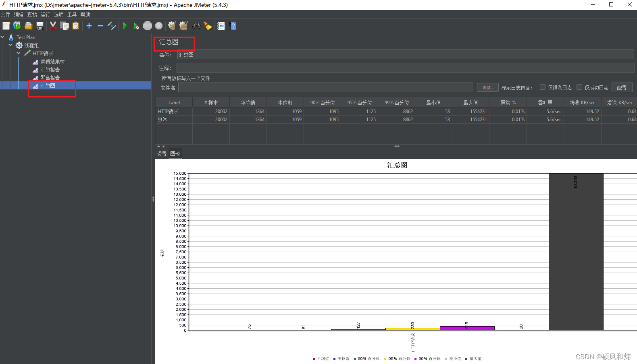Image resolution: width=637 pixels, height=364 pixels.
Task: Click the 察看结果树 listener icon
Action: click(x=35, y=62)
